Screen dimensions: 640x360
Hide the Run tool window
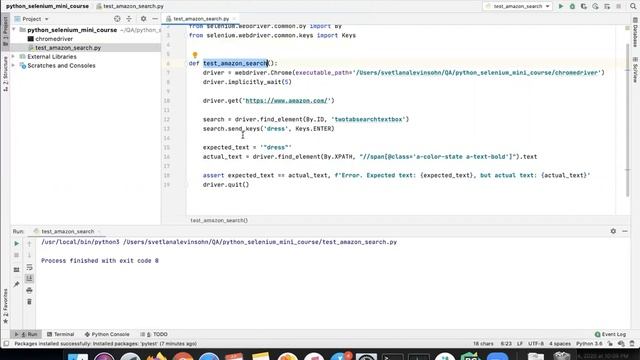tap(625, 231)
